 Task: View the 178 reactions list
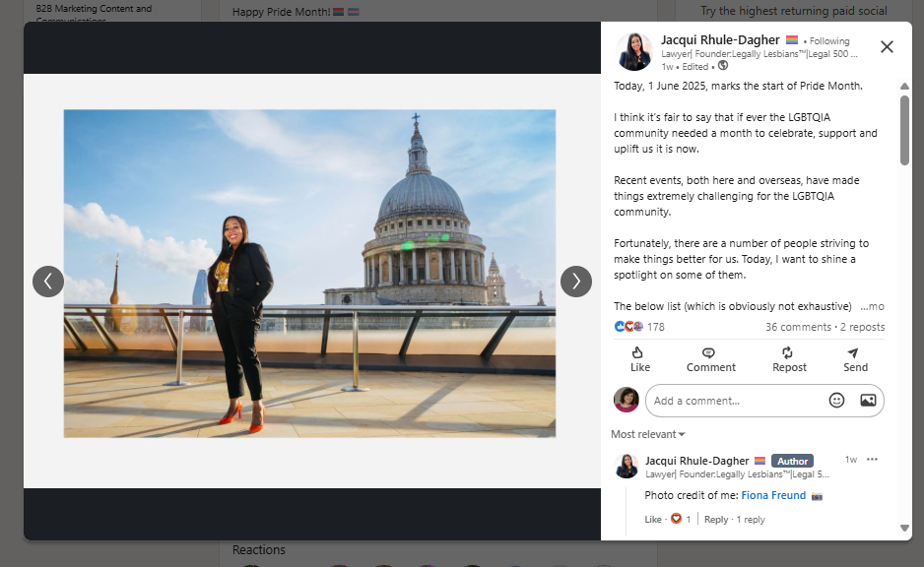pos(655,327)
